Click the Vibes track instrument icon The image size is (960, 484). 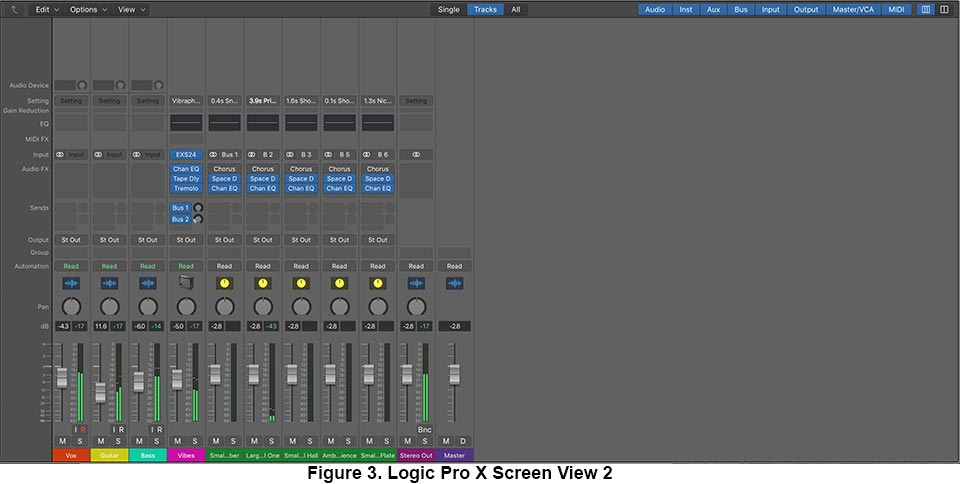click(x=186, y=283)
